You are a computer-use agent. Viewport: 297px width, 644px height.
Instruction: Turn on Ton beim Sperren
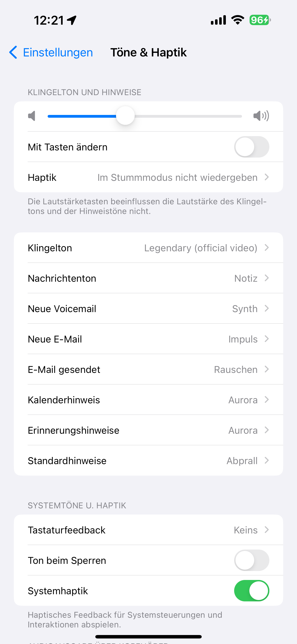(251, 560)
